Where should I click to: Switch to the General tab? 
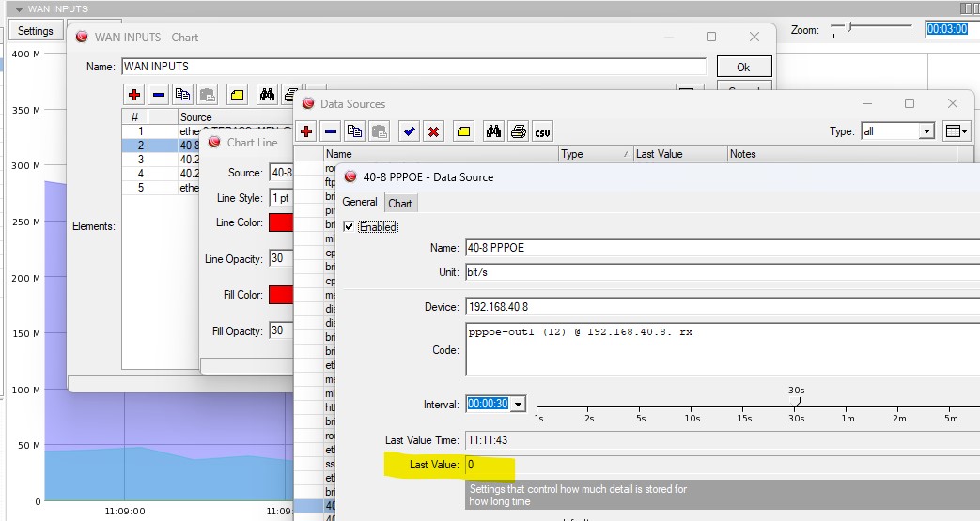pos(359,202)
